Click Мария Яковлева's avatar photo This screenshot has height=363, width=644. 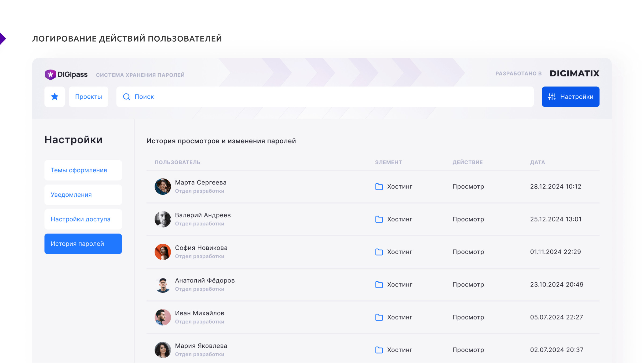(x=163, y=350)
